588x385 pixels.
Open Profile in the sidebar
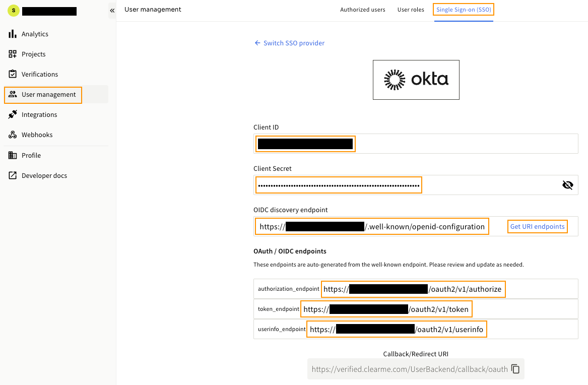[x=56, y=155]
